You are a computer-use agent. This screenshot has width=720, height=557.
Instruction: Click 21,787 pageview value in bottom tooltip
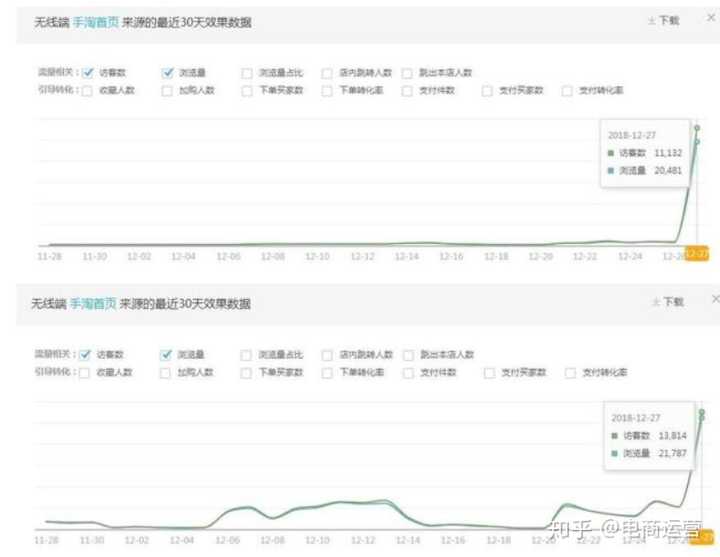(673, 453)
